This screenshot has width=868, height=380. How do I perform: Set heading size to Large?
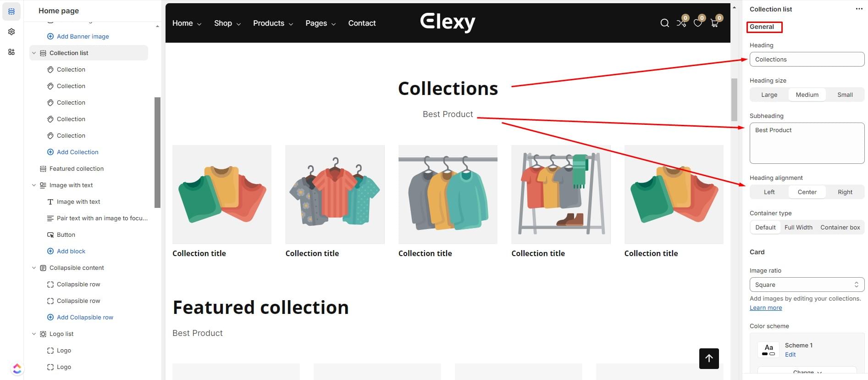coord(769,95)
